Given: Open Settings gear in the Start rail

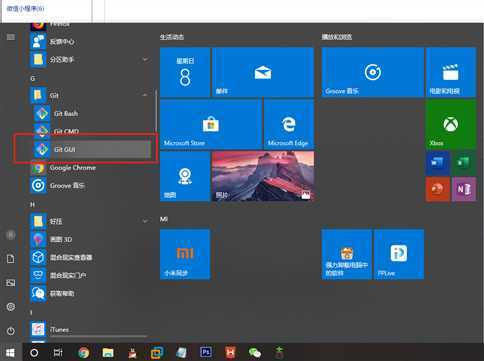Looking at the screenshot, I should click(x=11, y=307).
